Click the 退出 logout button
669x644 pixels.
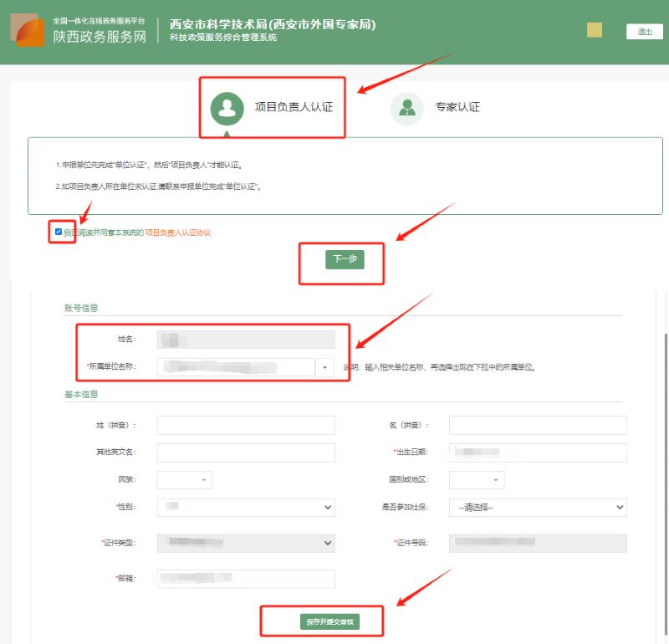click(x=644, y=32)
